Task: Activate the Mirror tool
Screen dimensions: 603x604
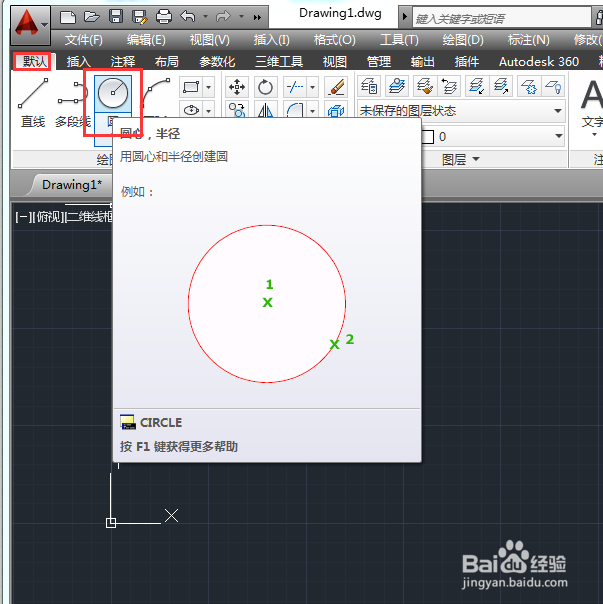Action: (x=265, y=111)
